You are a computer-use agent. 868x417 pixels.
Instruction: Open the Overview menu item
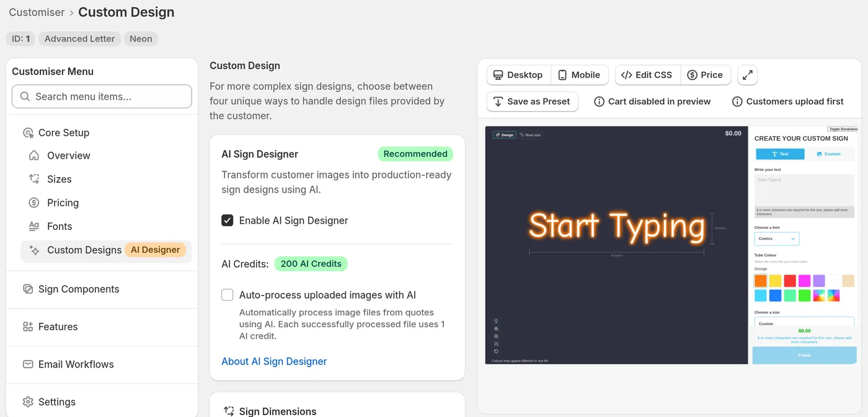click(x=106, y=156)
